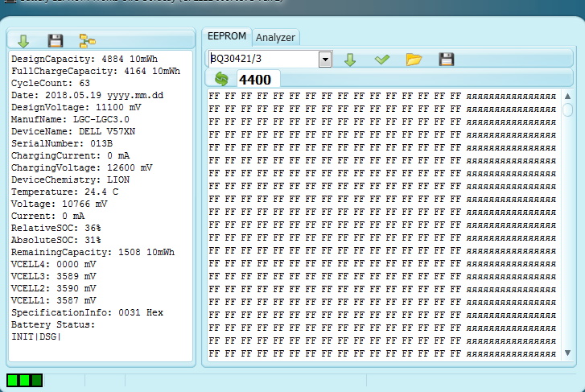
Task: Select the EEPROM tab
Action: click(x=226, y=36)
